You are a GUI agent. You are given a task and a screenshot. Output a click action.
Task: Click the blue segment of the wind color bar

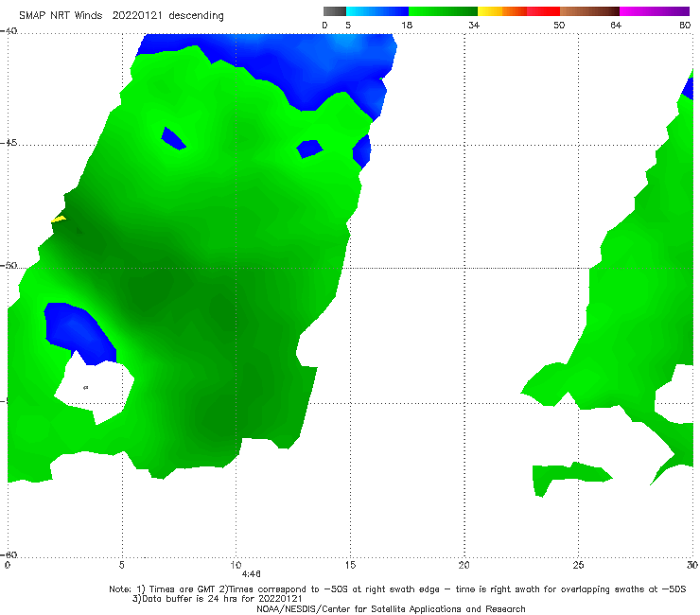(377, 11)
